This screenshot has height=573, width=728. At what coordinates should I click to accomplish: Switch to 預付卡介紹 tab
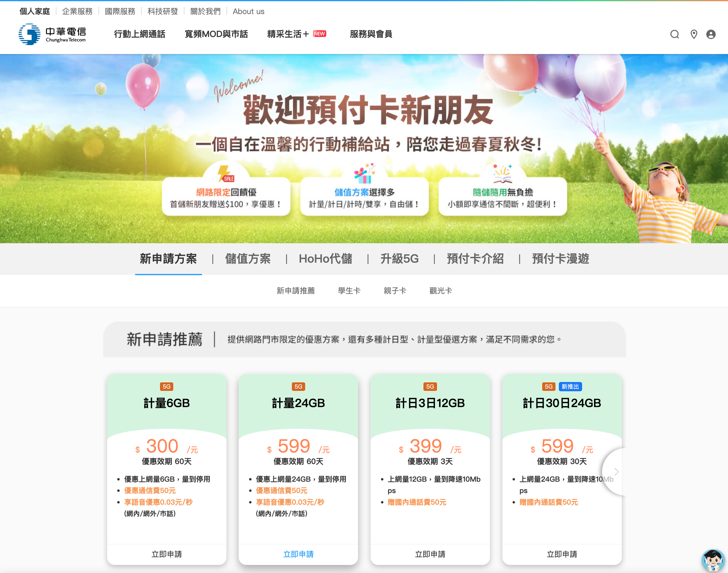pos(475,259)
